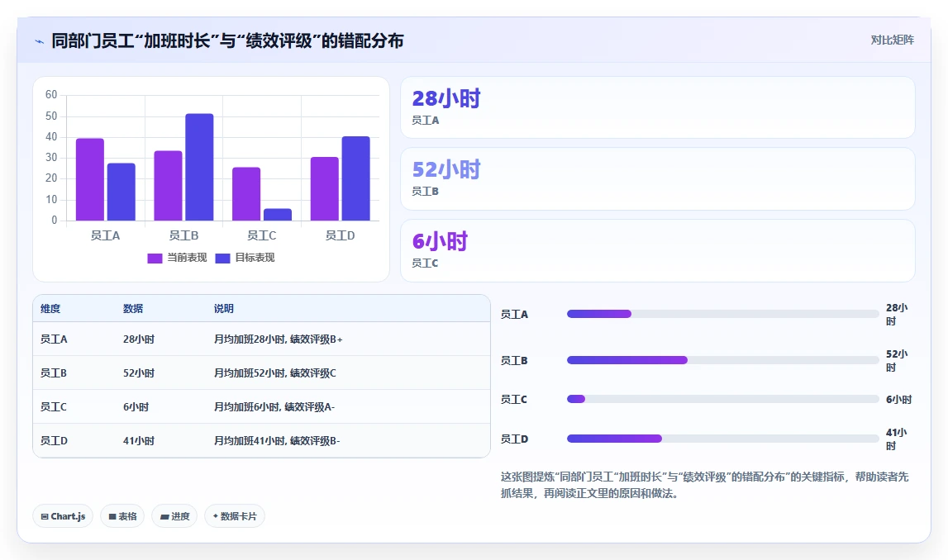Screen dimensions: 948x560
Task: Click the purple 当前表现 bar for 员工A
Action: coord(90,180)
